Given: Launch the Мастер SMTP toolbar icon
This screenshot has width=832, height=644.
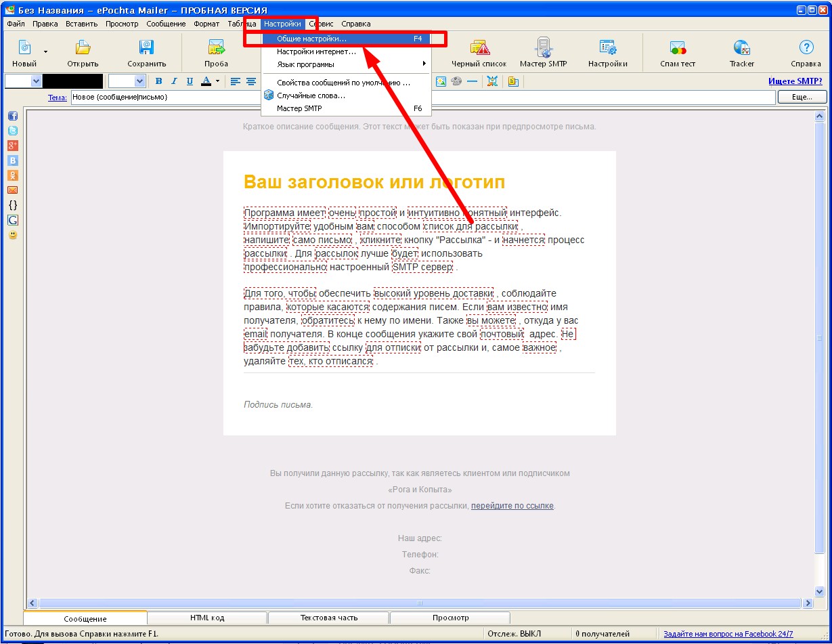Looking at the screenshot, I should pos(543,47).
